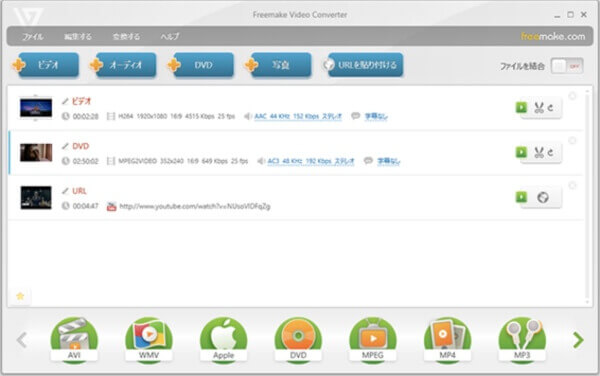Click the yellow star favorites icon
This screenshot has width=600, height=376.
pos(20,296)
